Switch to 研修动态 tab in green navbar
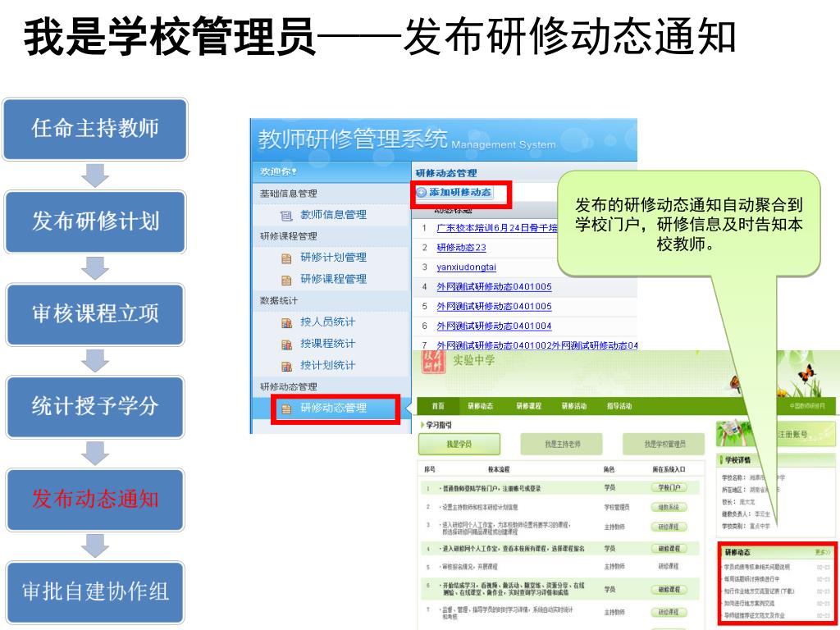 pos(480,406)
